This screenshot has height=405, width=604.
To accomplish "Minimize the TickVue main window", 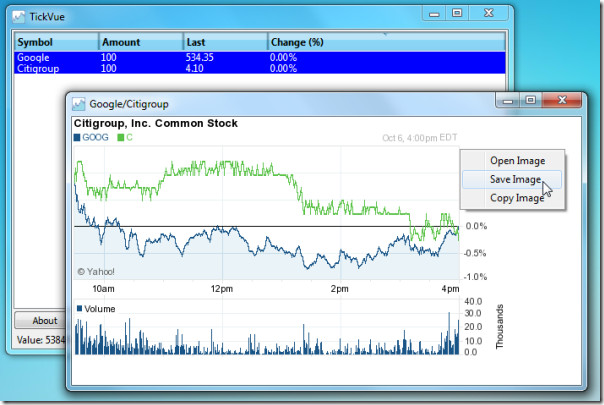I will click(x=434, y=13).
